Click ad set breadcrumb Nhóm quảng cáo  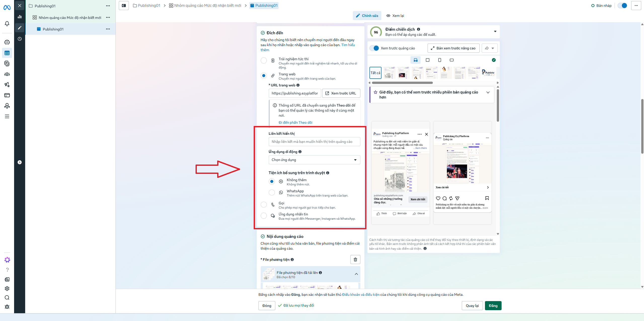205,6
